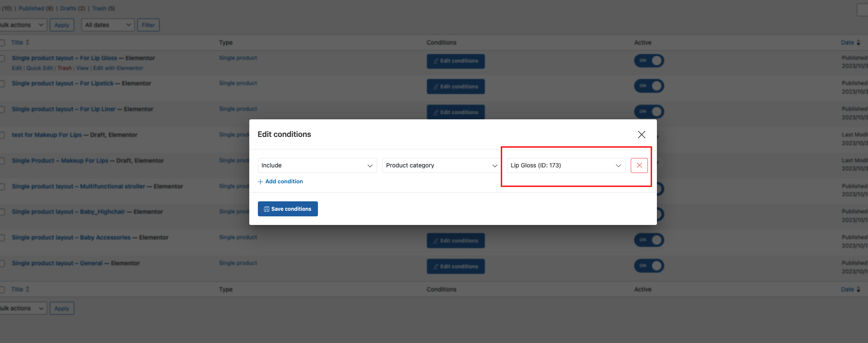Open test for Makeup For Lips draft

[x=47, y=135]
